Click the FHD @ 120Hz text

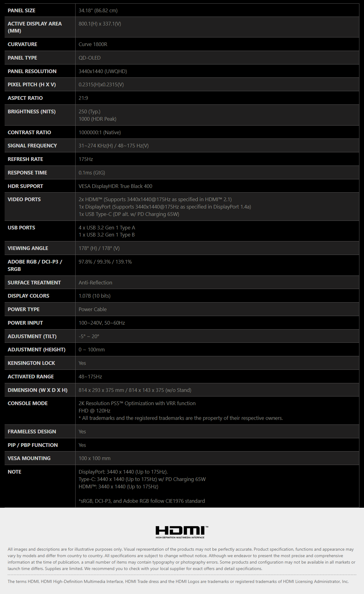[x=94, y=411]
